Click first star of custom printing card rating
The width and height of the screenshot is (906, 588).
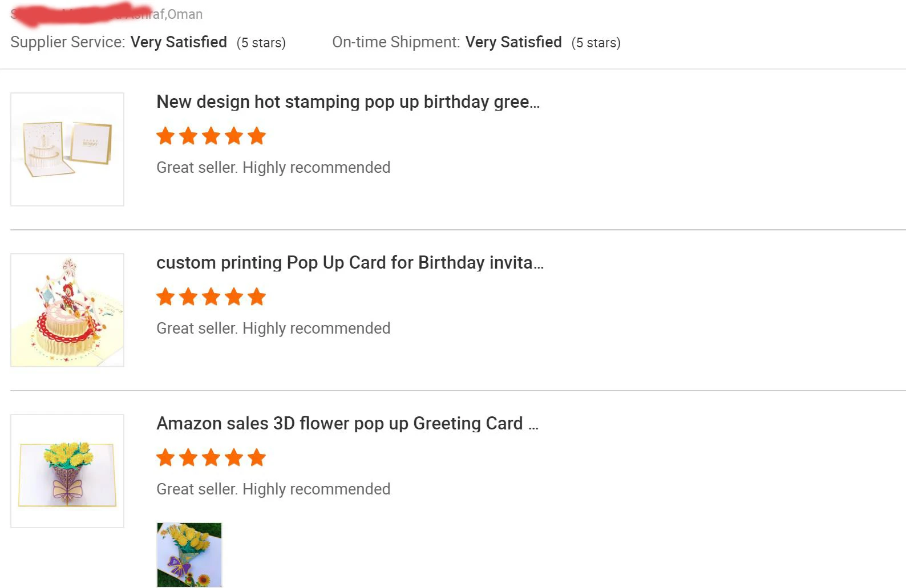165,297
